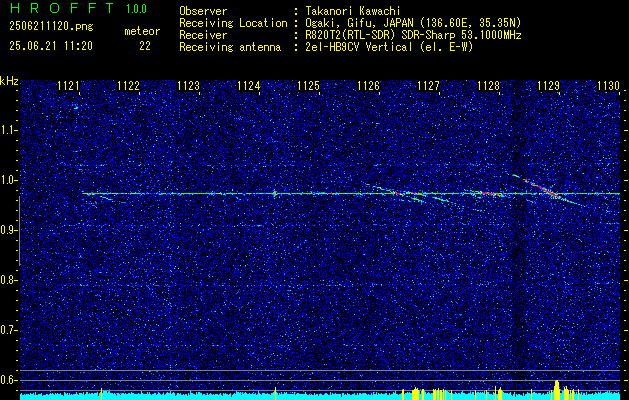This screenshot has height=400, width=629.
Task: Select the version number 1.0.0
Action: (x=136, y=9)
